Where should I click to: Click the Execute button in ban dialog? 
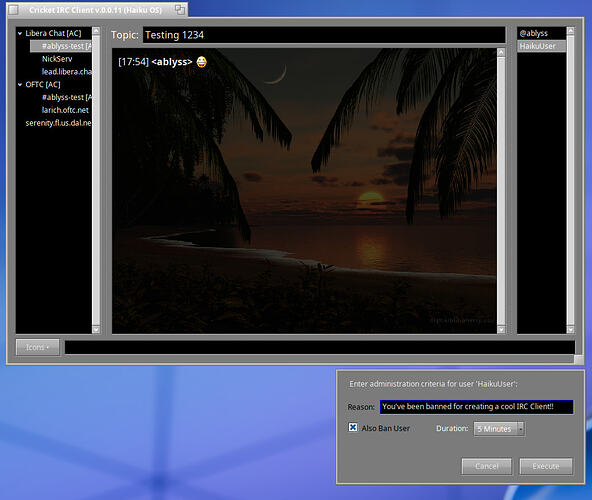546,466
